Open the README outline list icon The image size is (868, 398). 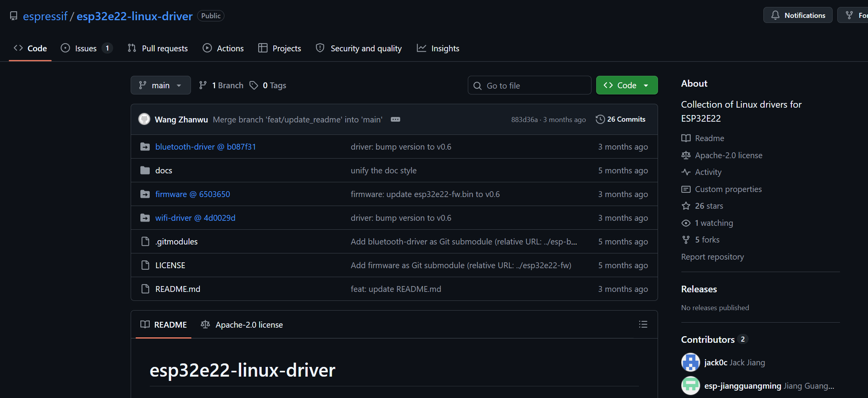[x=643, y=324]
